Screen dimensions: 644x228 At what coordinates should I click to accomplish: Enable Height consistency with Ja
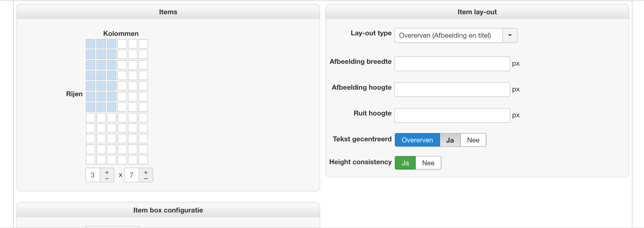(405, 163)
